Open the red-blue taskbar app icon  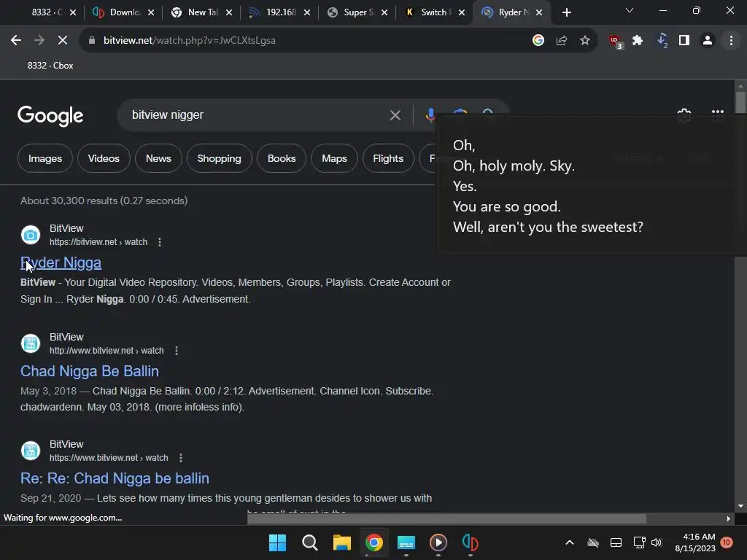(x=471, y=542)
